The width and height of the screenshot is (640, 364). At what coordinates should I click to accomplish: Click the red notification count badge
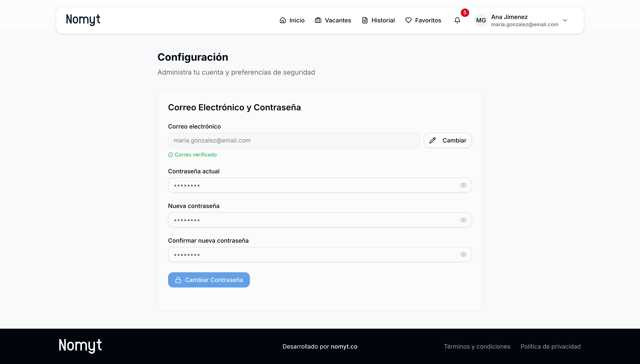(465, 12)
